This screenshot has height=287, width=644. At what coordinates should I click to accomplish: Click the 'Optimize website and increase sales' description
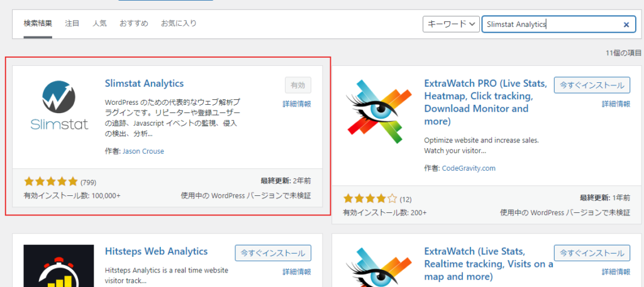pos(481,145)
